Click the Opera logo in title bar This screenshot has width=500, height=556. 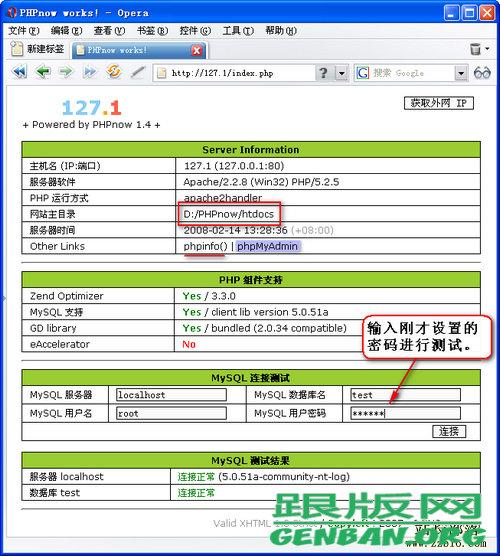tap(12, 13)
